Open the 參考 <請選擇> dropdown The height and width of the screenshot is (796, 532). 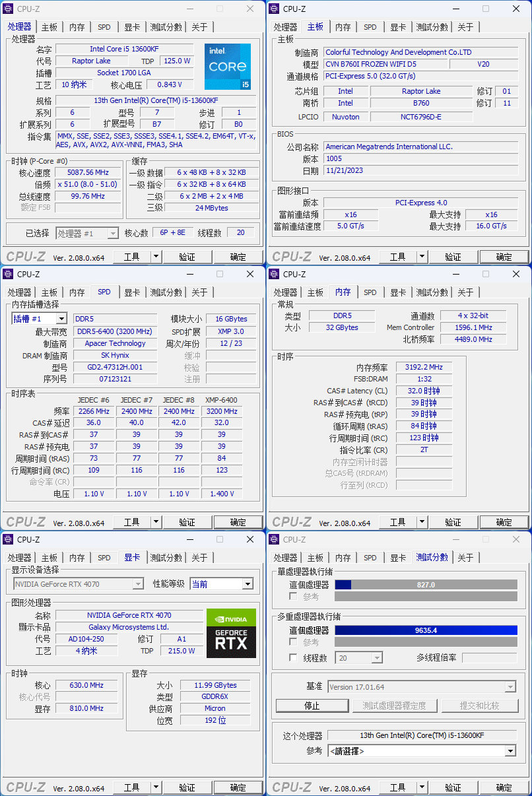pos(510,751)
